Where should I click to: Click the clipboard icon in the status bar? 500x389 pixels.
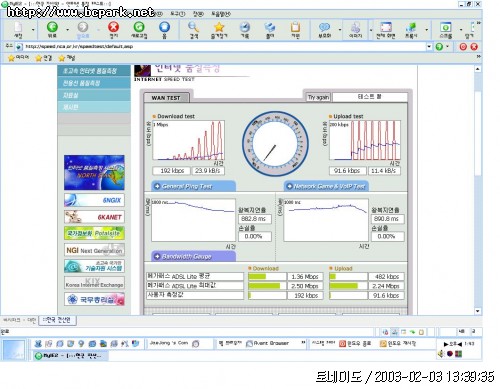pos(422,332)
